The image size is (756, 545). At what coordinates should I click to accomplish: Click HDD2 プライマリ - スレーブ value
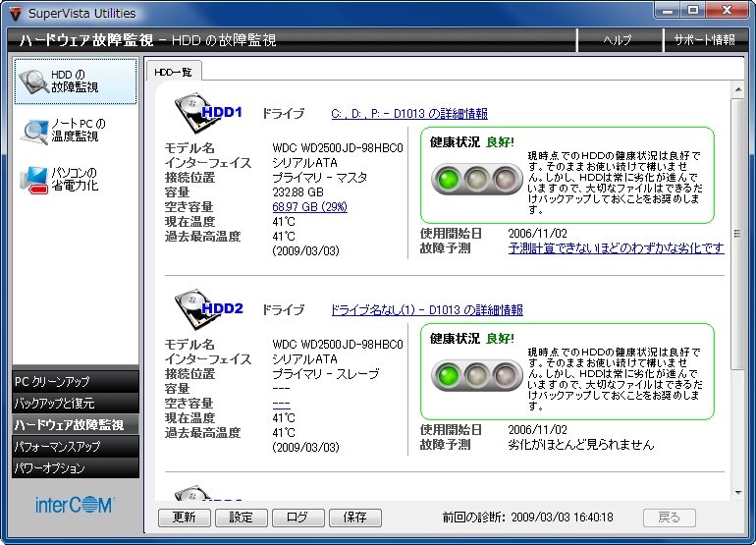[326, 374]
